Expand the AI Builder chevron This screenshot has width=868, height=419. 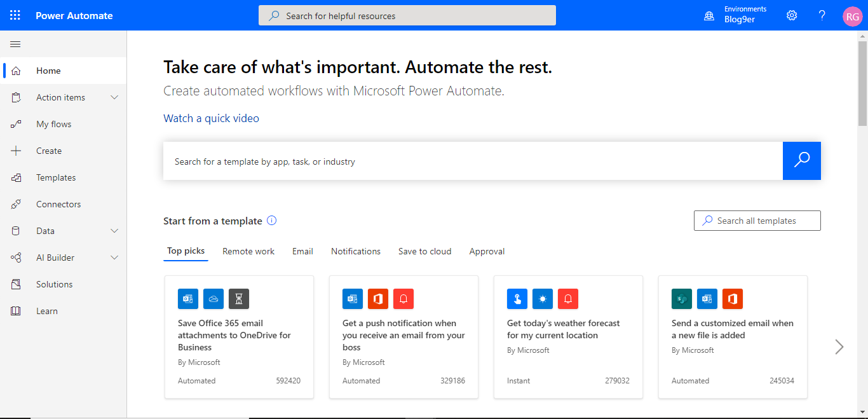(114, 258)
